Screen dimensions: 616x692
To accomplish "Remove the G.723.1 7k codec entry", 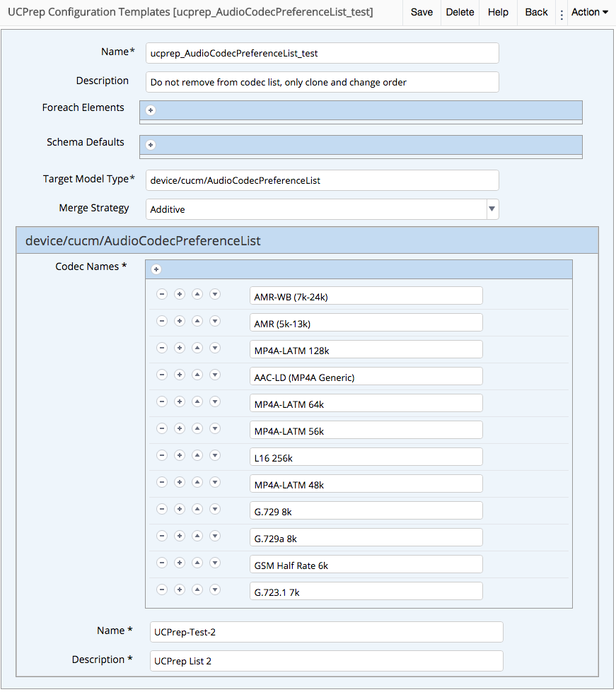I will (x=161, y=590).
